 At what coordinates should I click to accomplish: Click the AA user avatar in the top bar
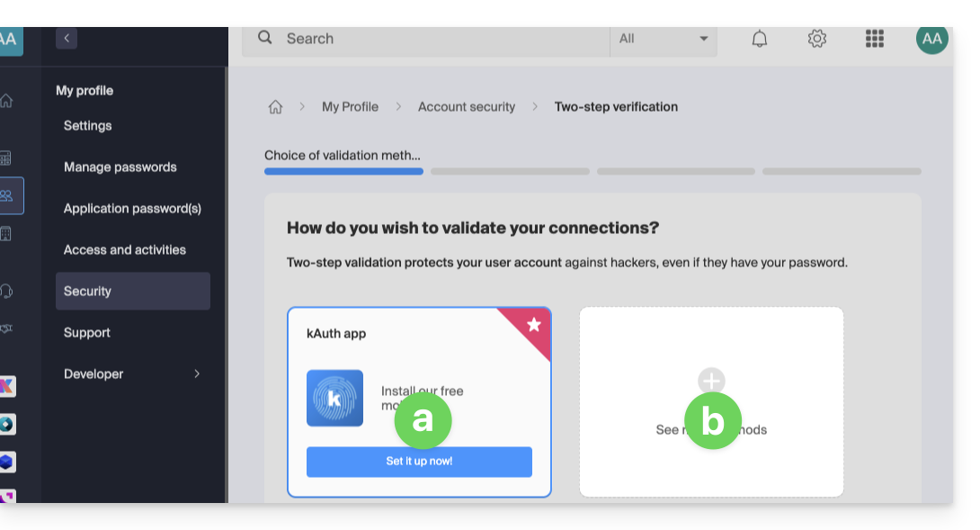pyautogui.click(x=931, y=39)
